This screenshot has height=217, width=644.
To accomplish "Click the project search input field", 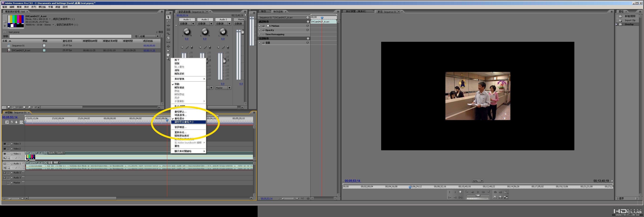I will (70, 36).
